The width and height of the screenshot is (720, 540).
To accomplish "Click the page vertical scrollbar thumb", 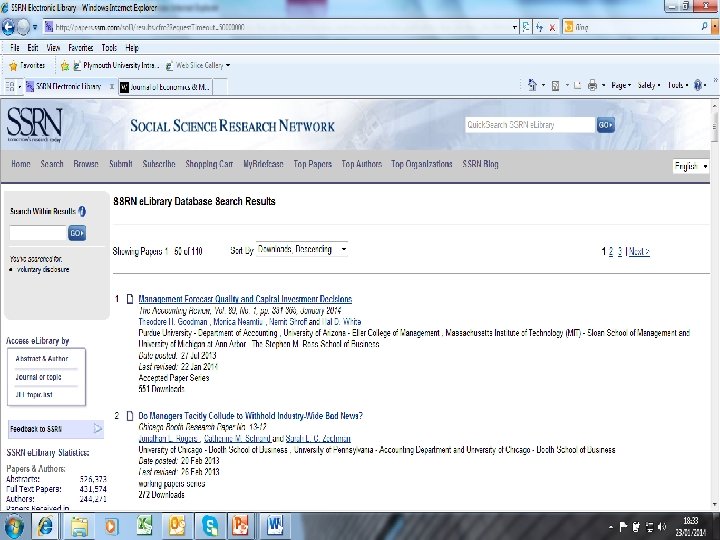I will 714,126.
